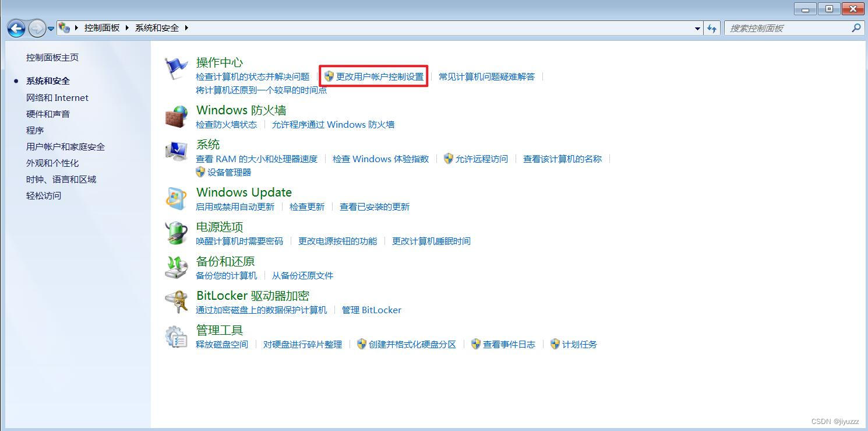Open 检查防火墙状态 link

pyautogui.click(x=226, y=124)
